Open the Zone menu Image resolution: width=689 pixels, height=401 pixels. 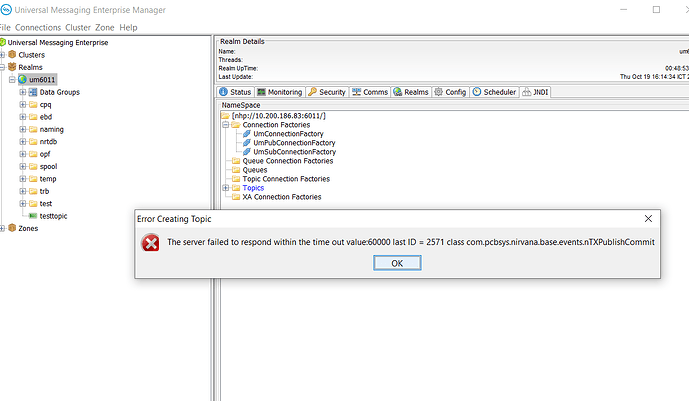[105, 27]
